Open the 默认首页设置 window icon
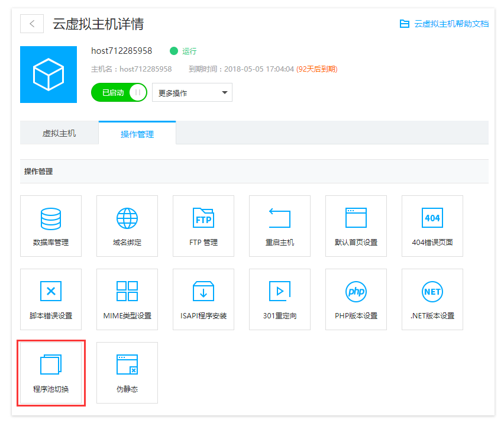 click(x=356, y=218)
